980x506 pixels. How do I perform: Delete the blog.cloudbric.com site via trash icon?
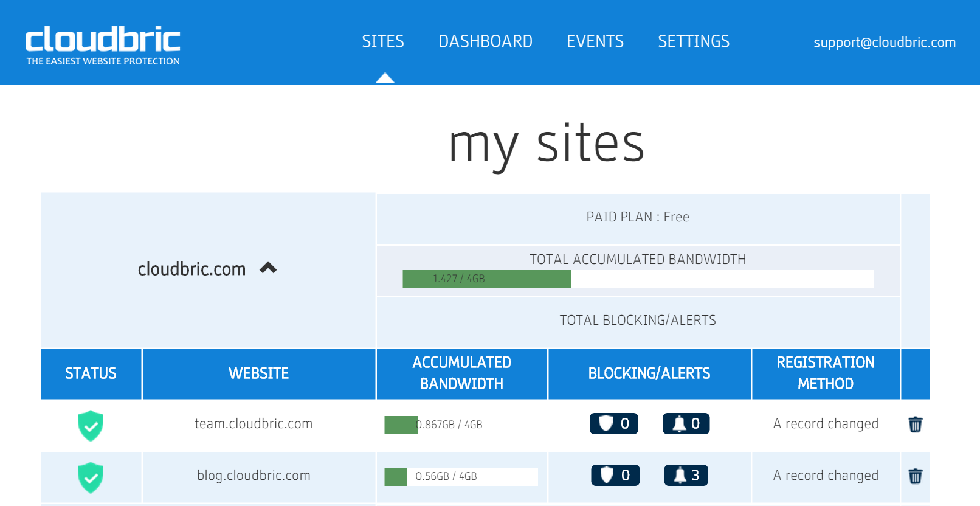point(915,476)
